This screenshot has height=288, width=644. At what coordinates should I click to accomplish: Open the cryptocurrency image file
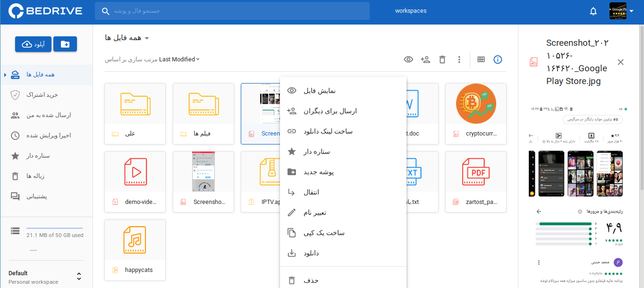pyautogui.click(x=475, y=114)
